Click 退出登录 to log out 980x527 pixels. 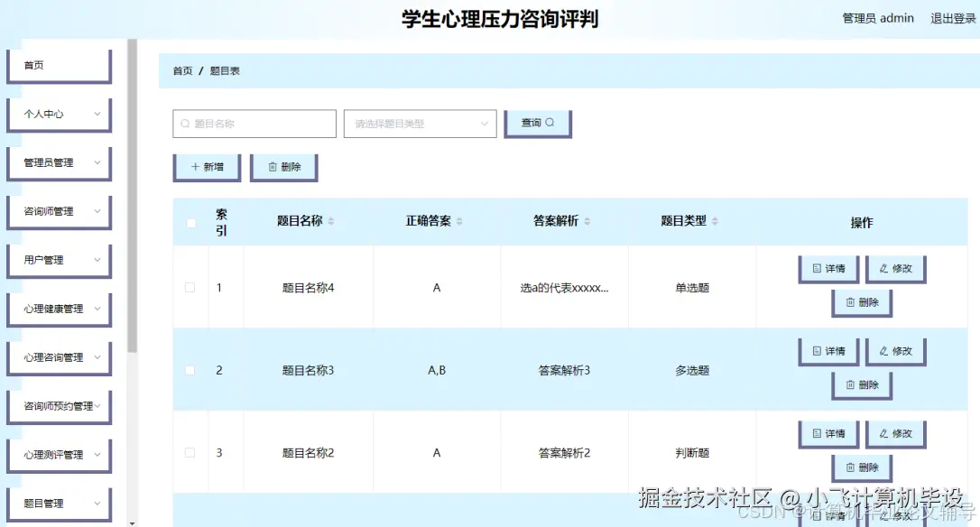pyautogui.click(x=953, y=18)
